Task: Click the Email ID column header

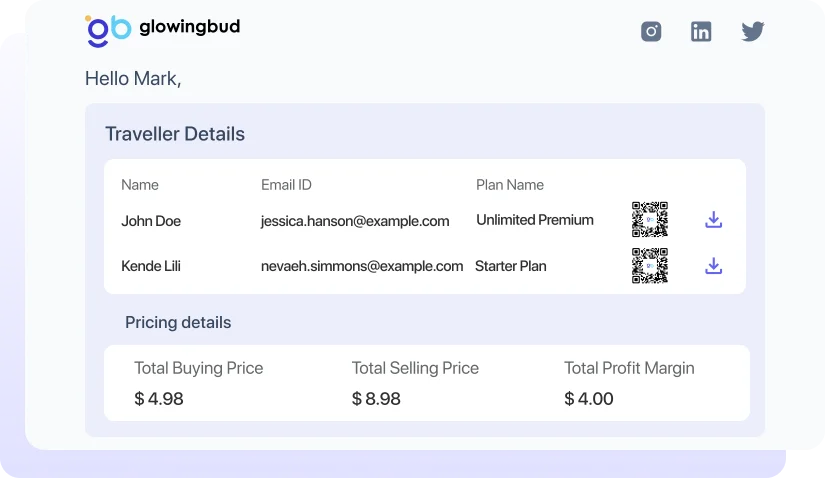Action: point(286,185)
